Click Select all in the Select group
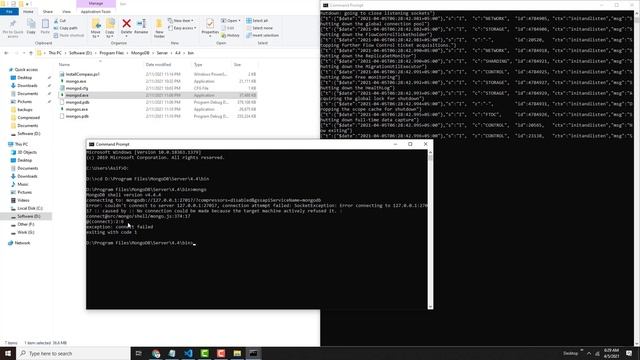Viewport: 640px width, 360px height. (257, 21)
